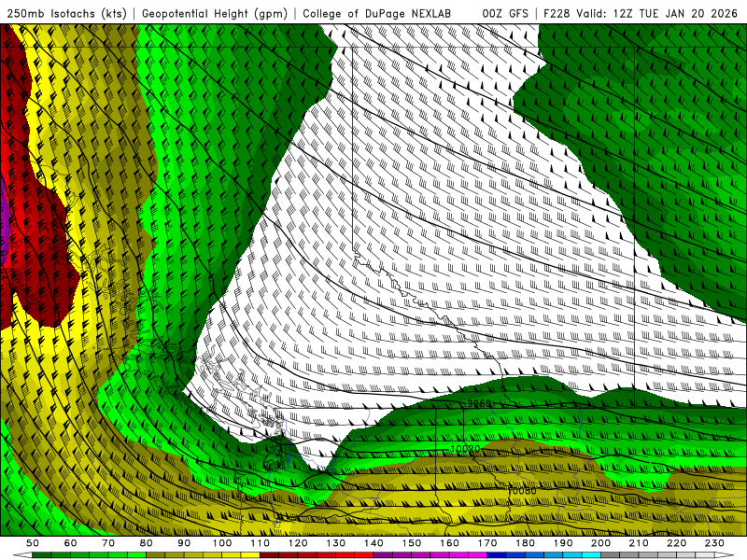Click the 'Geopotential Height (gpm)' title text
Screen dimensions: 747x560
tap(215, 13)
